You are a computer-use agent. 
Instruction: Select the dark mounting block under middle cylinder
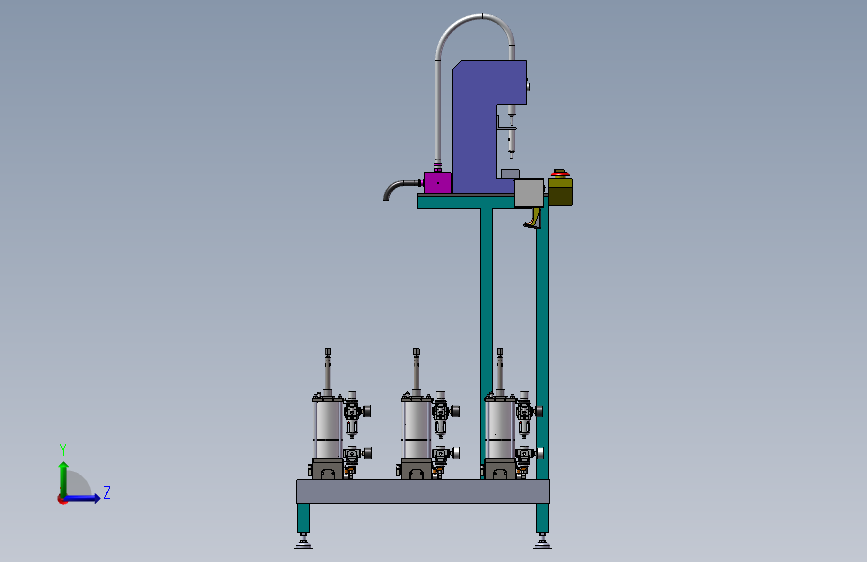[x=416, y=469]
